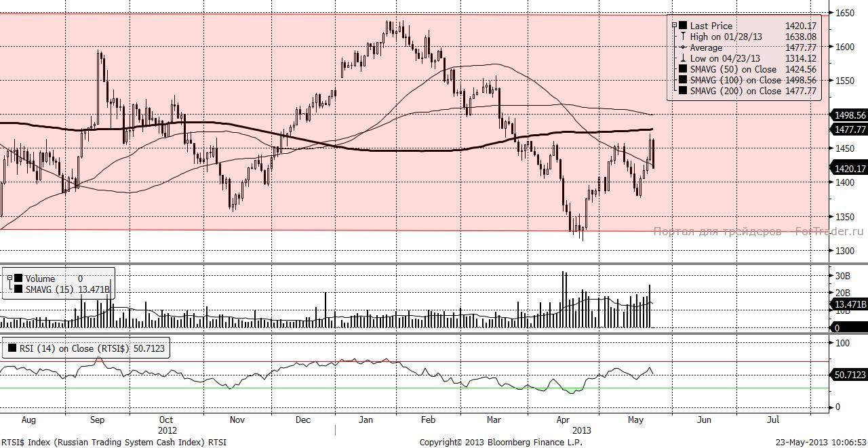This screenshot has width=868, height=448.
Task: Click the SMAVG (200) legend square
Action: tap(683, 91)
